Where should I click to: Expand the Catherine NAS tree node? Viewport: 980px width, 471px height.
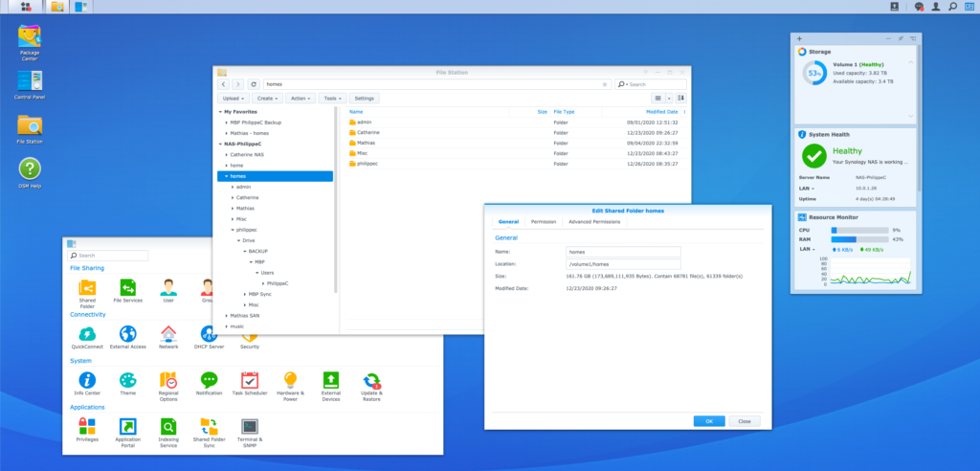click(226, 154)
